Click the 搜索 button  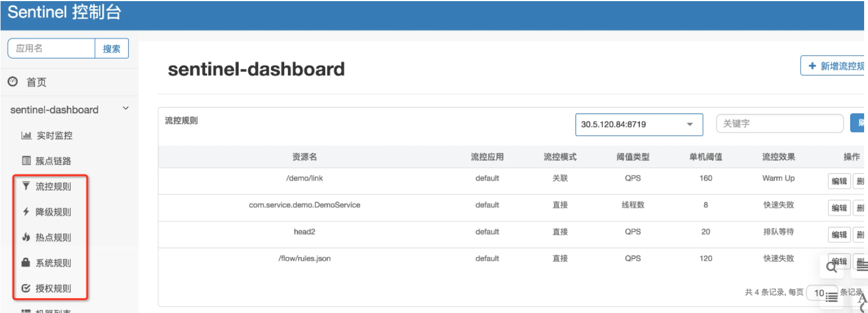[112, 49]
